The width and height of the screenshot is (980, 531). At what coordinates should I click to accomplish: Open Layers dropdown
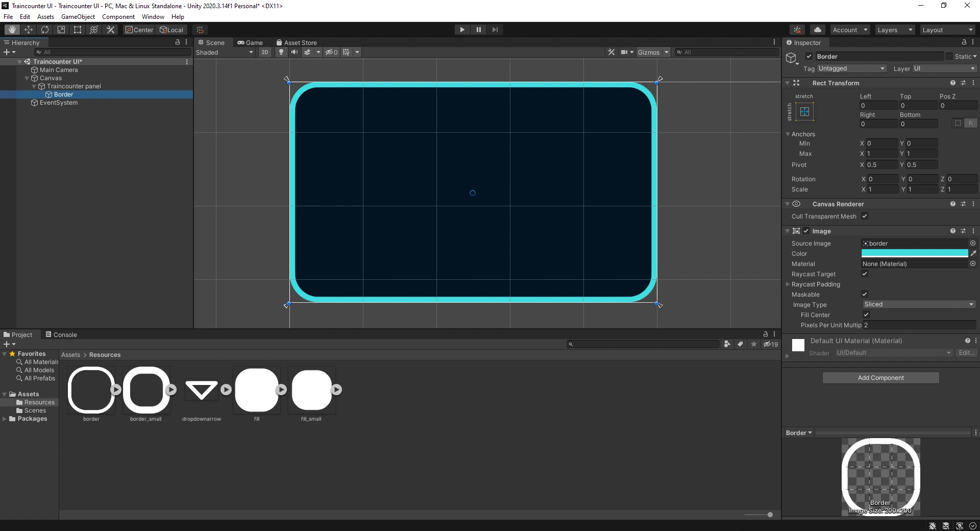coord(895,30)
